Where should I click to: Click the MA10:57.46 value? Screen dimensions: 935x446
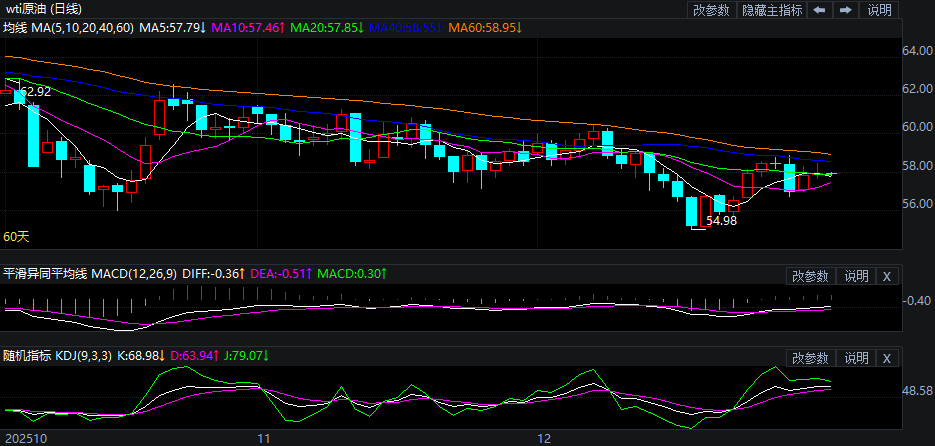(x=247, y=27)
